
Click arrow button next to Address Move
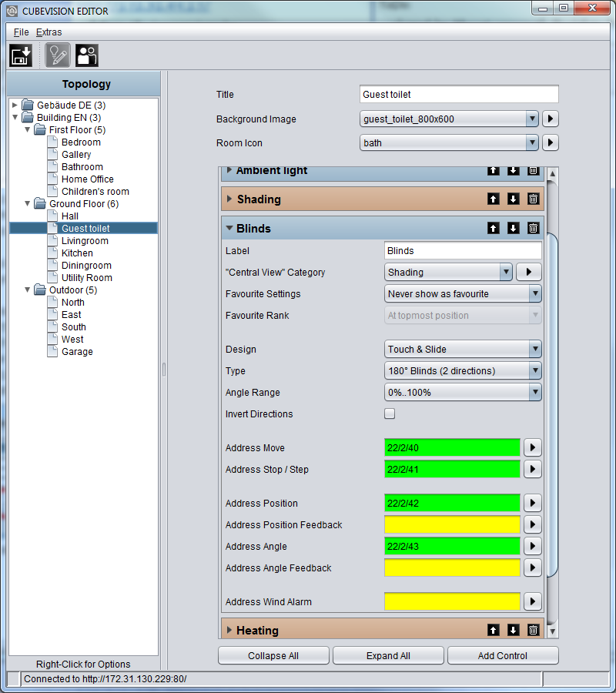533,447
